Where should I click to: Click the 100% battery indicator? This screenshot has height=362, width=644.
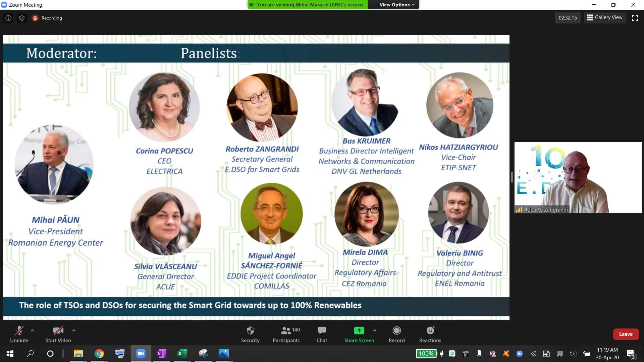point(426,354)
